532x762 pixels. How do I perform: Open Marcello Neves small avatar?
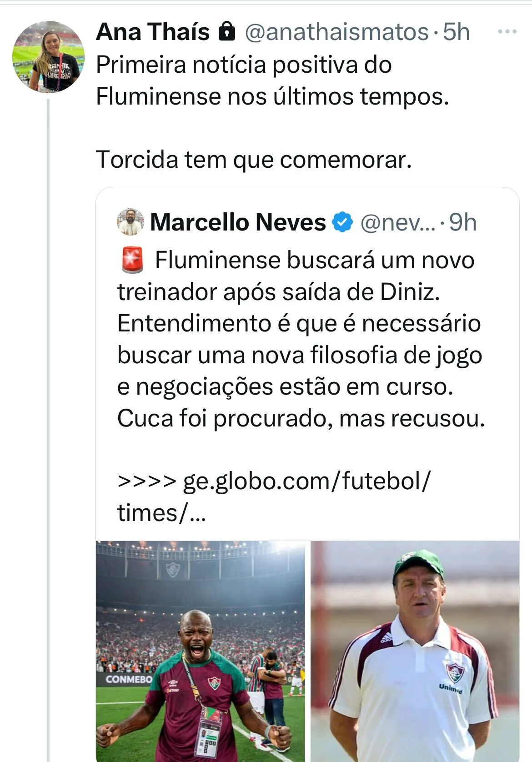tap(130, 222)
